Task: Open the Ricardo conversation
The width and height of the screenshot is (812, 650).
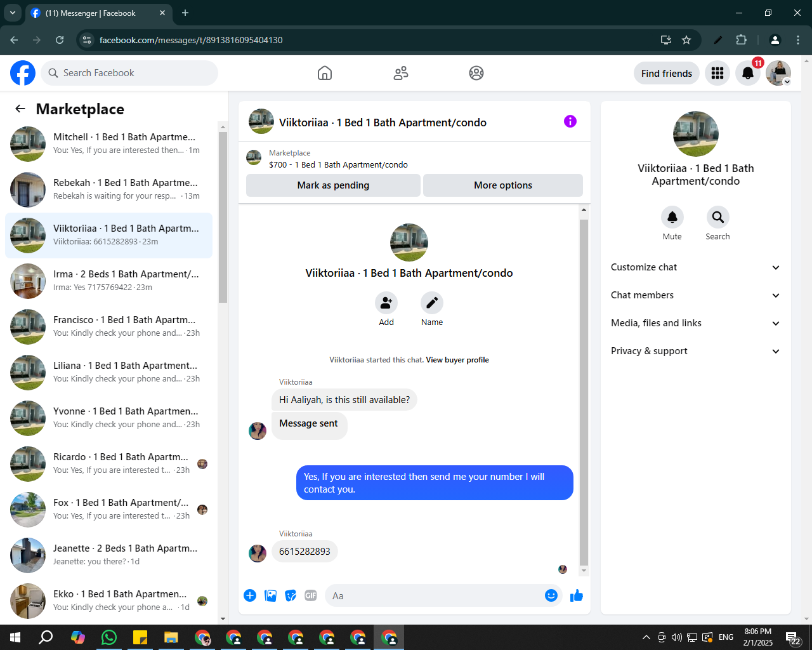Action: point(109,464)
